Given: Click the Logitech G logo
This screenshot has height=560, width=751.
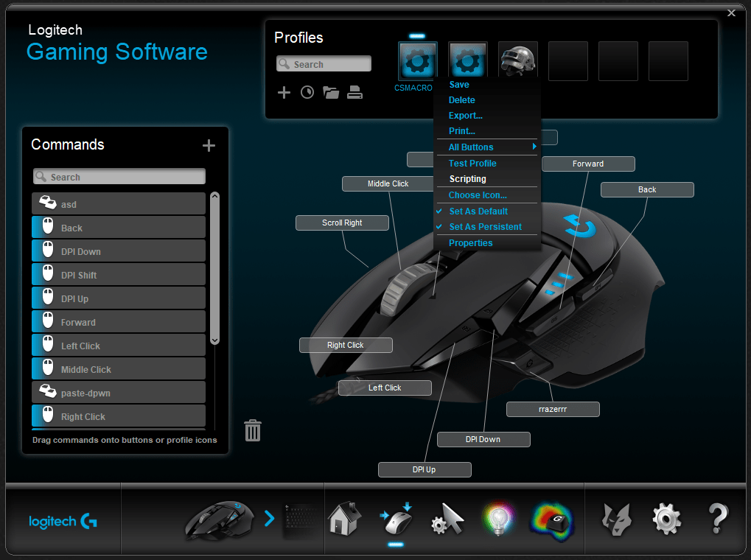Looking at the screenshot, I should pos(63,521).
